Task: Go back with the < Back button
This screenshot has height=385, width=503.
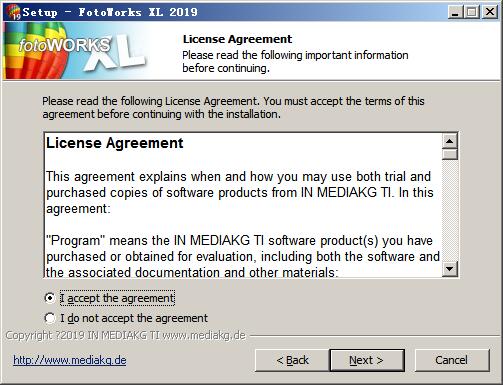Action: point(292,360)
